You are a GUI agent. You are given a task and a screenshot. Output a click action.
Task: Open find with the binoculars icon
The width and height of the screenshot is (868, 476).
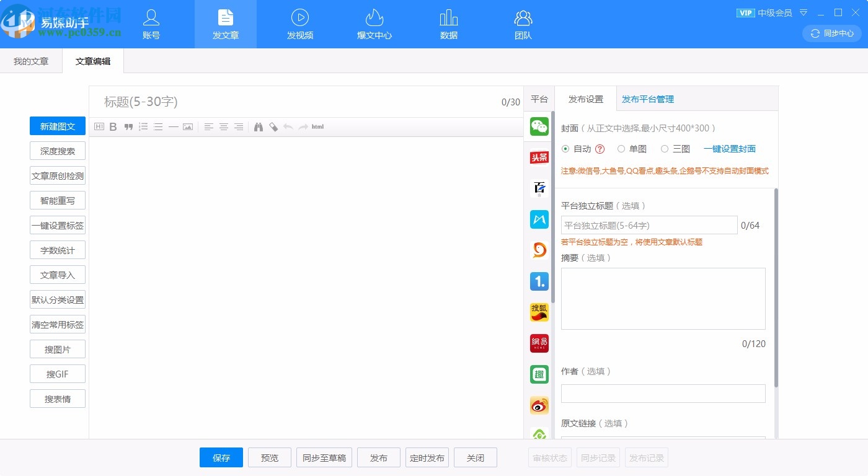259,126
